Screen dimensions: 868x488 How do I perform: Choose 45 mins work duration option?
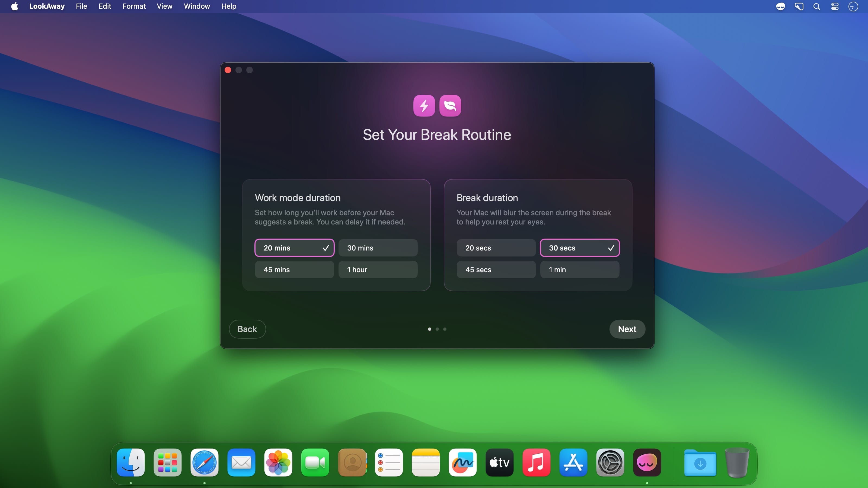point(294,269)
